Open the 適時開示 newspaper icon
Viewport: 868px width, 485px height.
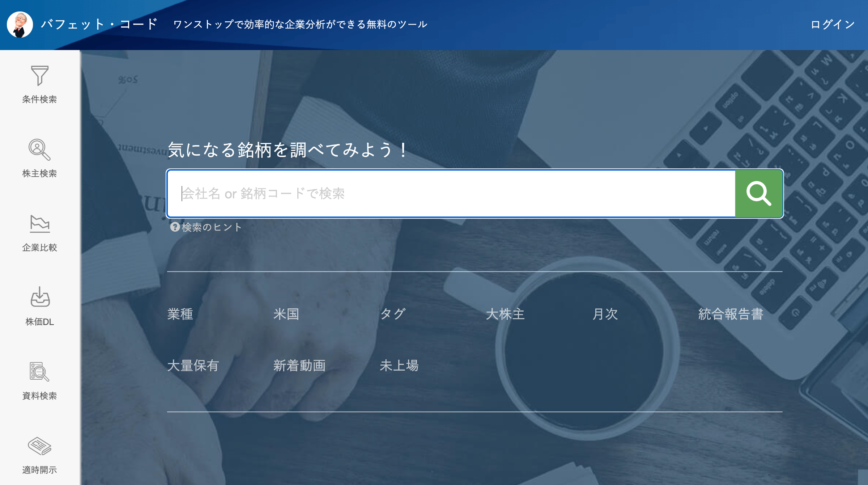(x=40, y=446)
